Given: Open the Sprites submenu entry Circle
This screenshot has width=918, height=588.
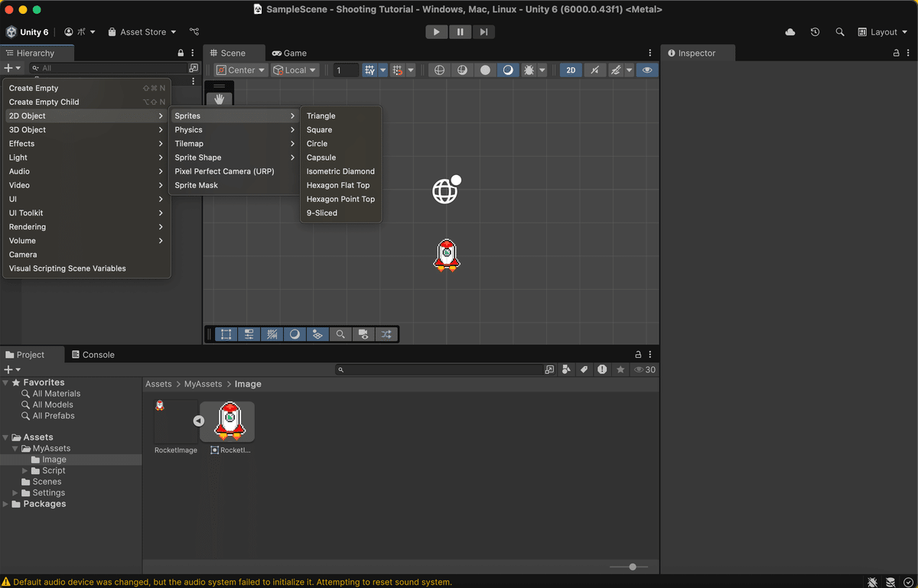Looking at the screenshot, I should pyautogui.click(x=317, y=143).
